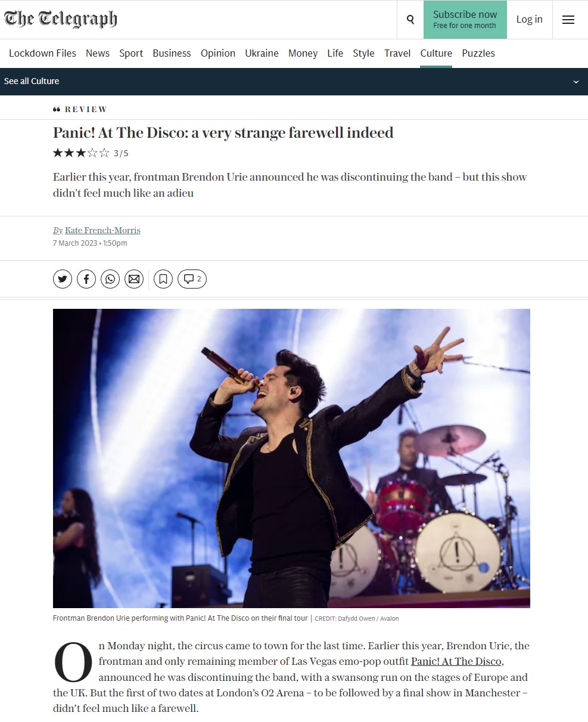Share article on Twitter
Image resolution: width=588 pixels, height=722 pixels.
(63, 279)
